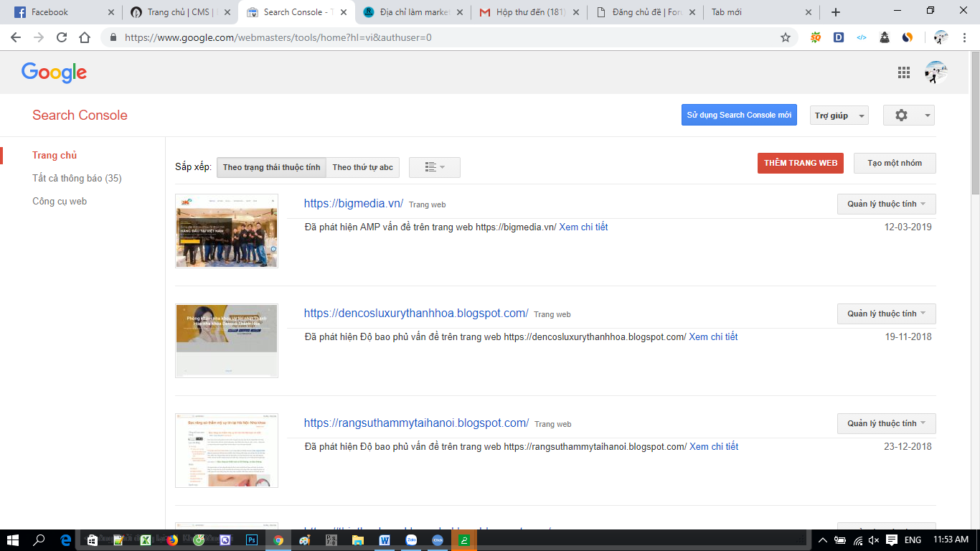Open Google account avatar on page
The height and width of the screenshot is (551, 980).
click(x=936, y=72)
